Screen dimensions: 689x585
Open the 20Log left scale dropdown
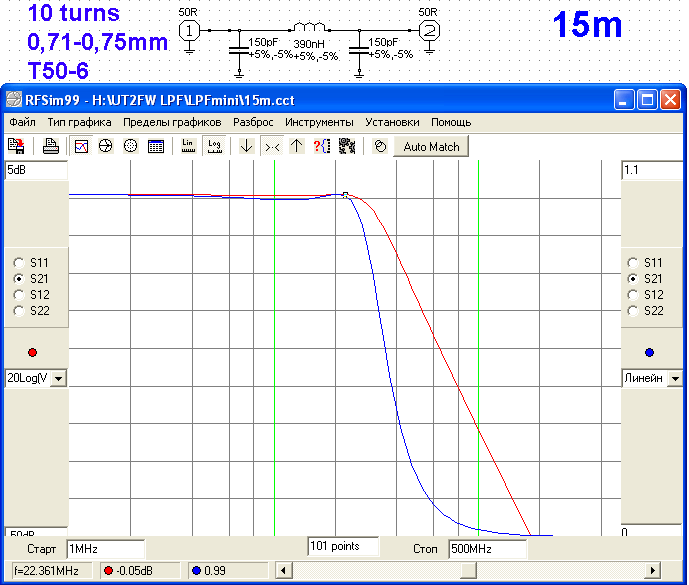(57, 378)
